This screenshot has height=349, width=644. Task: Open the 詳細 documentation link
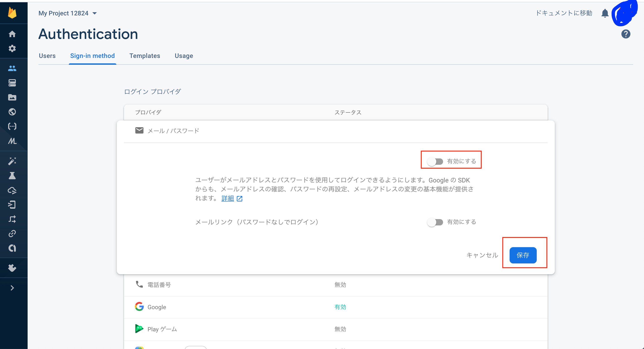[227, 198]
